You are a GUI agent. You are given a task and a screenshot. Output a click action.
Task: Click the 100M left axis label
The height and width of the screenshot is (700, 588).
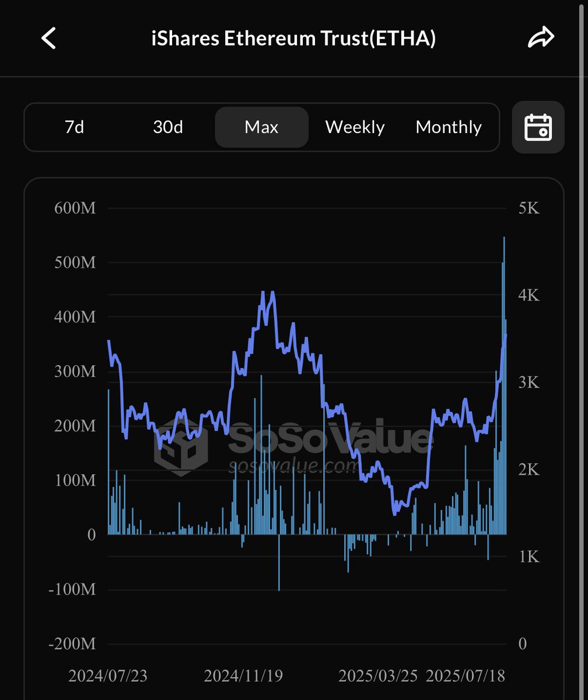75,481
